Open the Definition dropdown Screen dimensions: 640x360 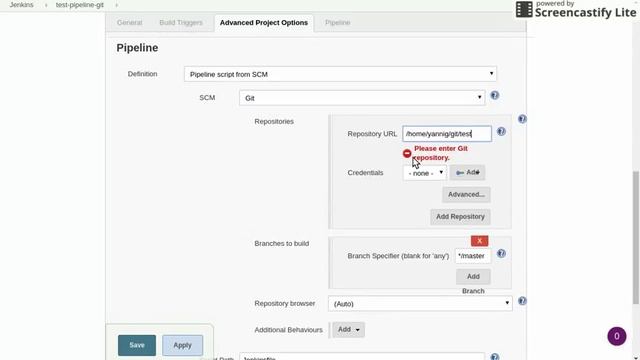point(340,74)
